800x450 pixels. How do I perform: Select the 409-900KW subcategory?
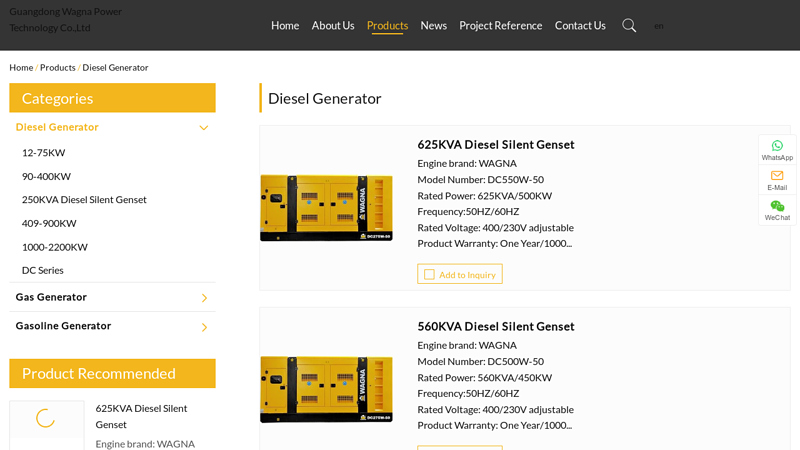[x=49, y=223]
